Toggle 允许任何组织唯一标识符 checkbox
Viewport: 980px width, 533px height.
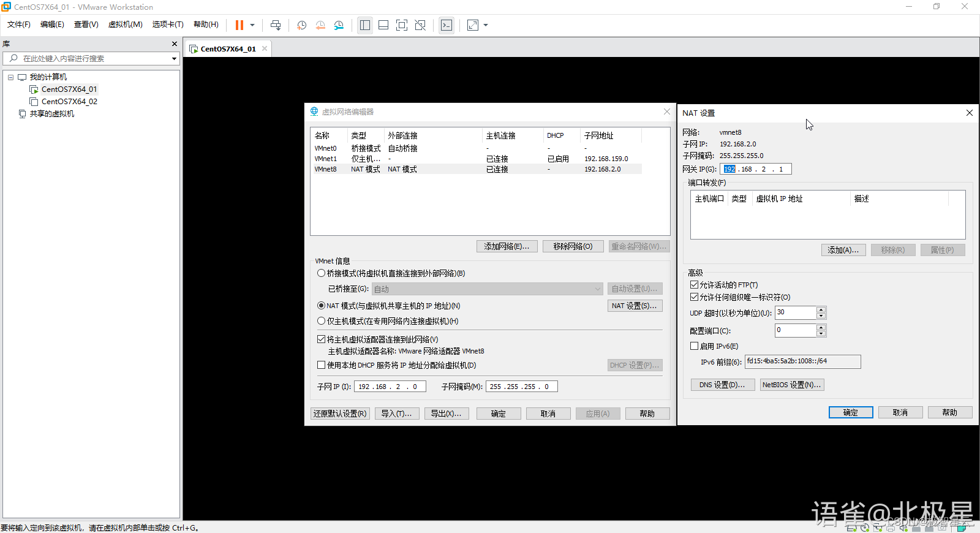click(x=694, y=297)
